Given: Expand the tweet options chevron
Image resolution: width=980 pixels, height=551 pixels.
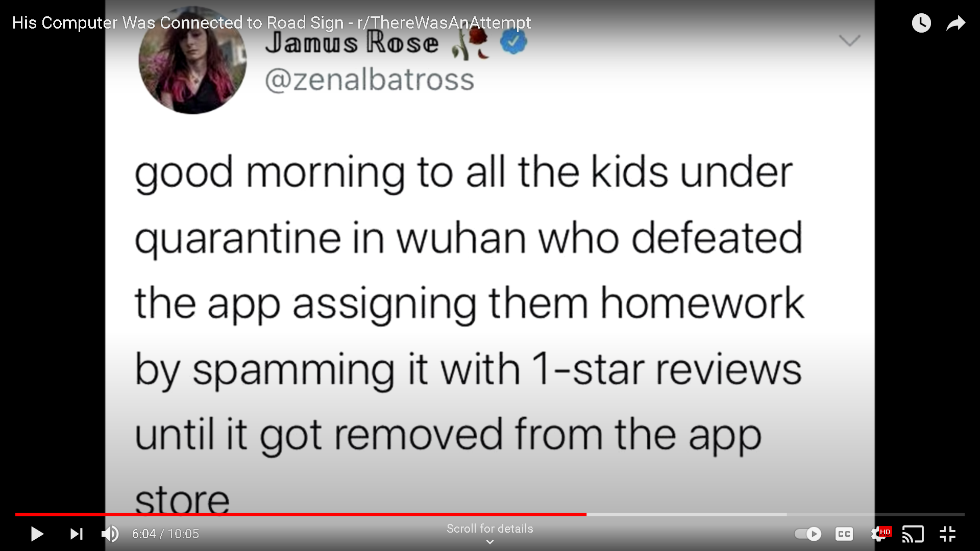Looking at the screenshot, I should (x=850, y=40).
